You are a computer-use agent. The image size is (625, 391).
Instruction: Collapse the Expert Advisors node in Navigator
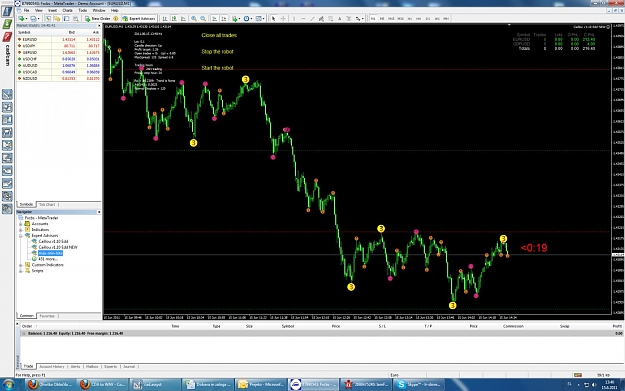click(x=21, y=236)
